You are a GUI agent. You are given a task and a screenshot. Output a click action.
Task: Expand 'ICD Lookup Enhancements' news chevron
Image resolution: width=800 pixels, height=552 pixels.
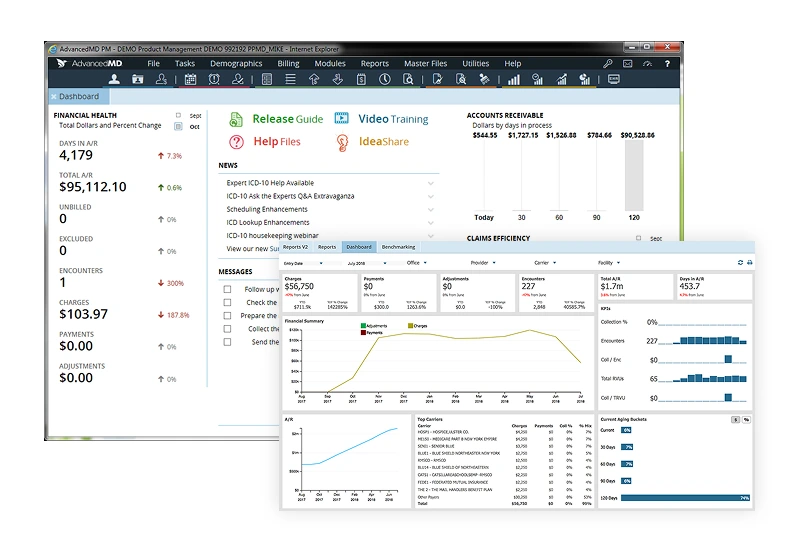(x=431, y=223)
